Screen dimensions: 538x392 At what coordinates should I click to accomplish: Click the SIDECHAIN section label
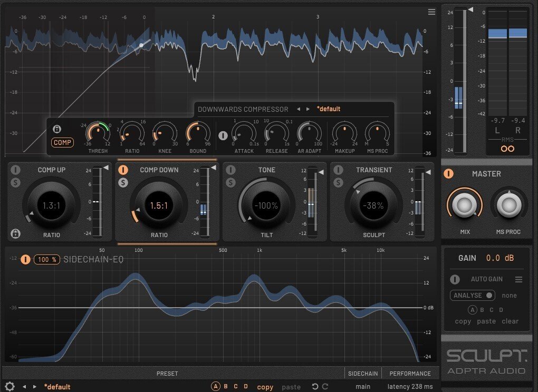pyautogui.click(x=363, y=374)
